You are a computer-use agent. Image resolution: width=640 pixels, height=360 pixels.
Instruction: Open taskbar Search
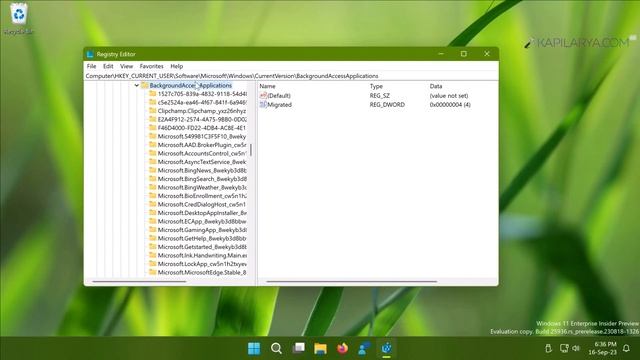point(276,348)
